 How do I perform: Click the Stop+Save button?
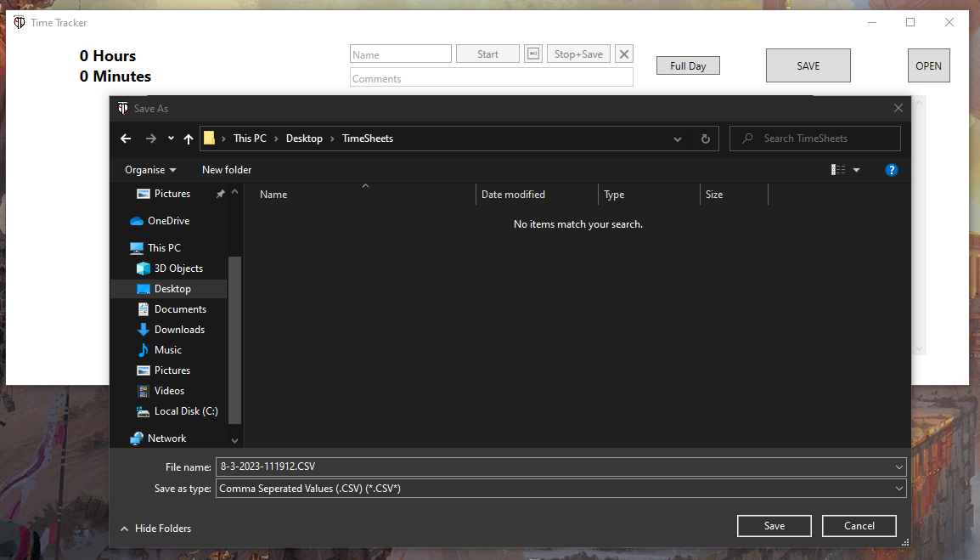coord(578,54)
